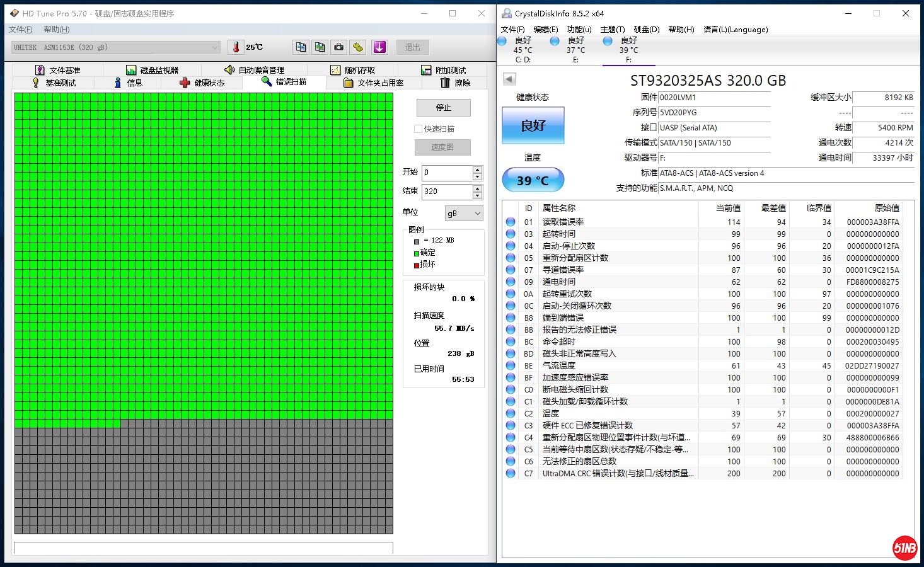Click the thermometer temperature icon in HD Tune
Image resolution: width=924 pixels, height=567 pixels.
pyautogui.click(x=236, y=47)
